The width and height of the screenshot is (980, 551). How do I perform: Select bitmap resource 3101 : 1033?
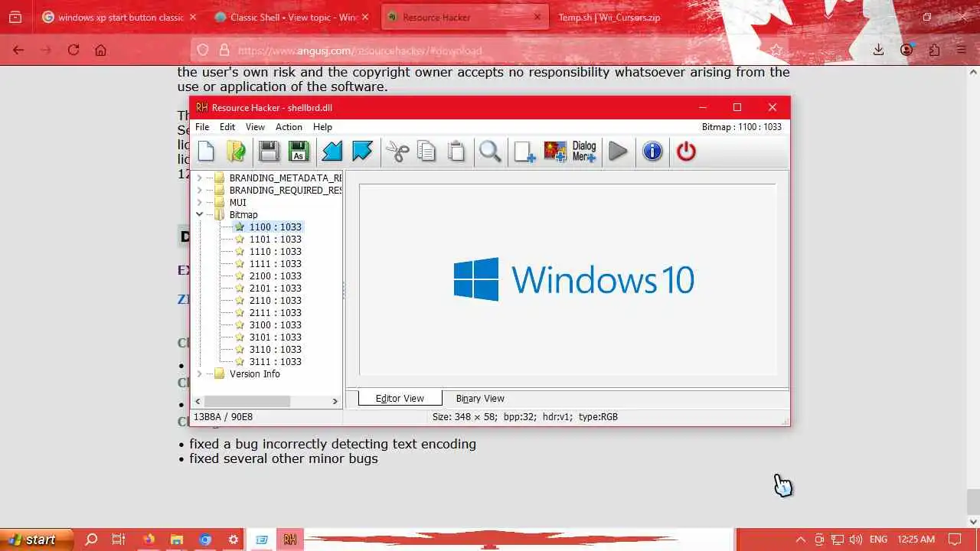(x=275, y=337)
